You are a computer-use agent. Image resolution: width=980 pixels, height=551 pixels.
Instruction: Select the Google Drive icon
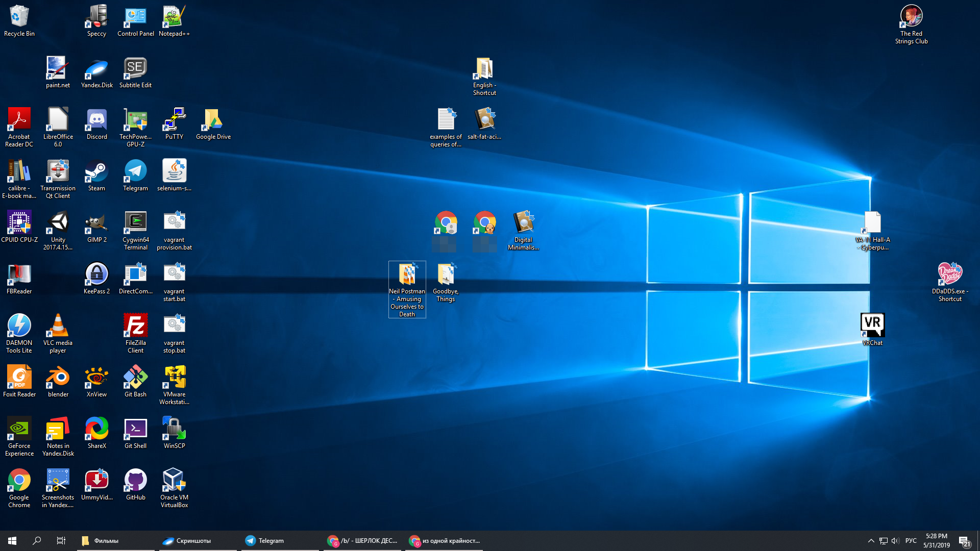(x=213, y=123)
